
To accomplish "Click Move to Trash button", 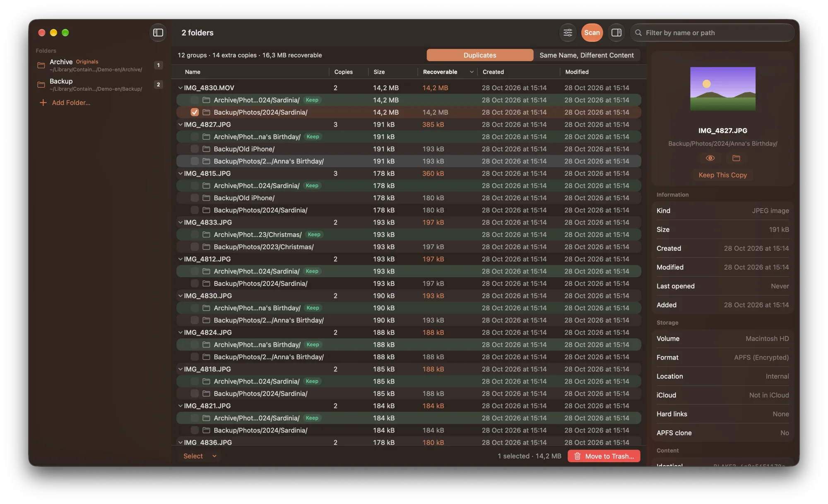I will [604, 456].
